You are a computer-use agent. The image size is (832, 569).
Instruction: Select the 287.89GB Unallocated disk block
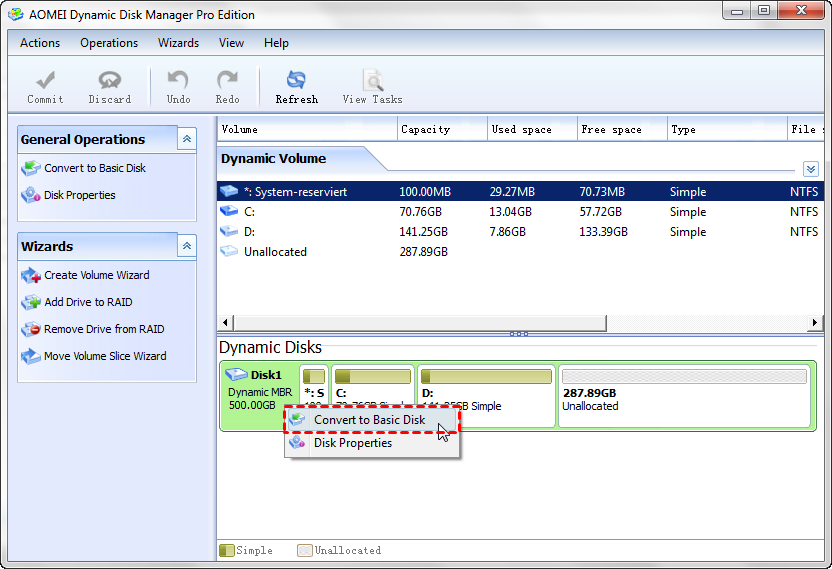pos(684,396)
